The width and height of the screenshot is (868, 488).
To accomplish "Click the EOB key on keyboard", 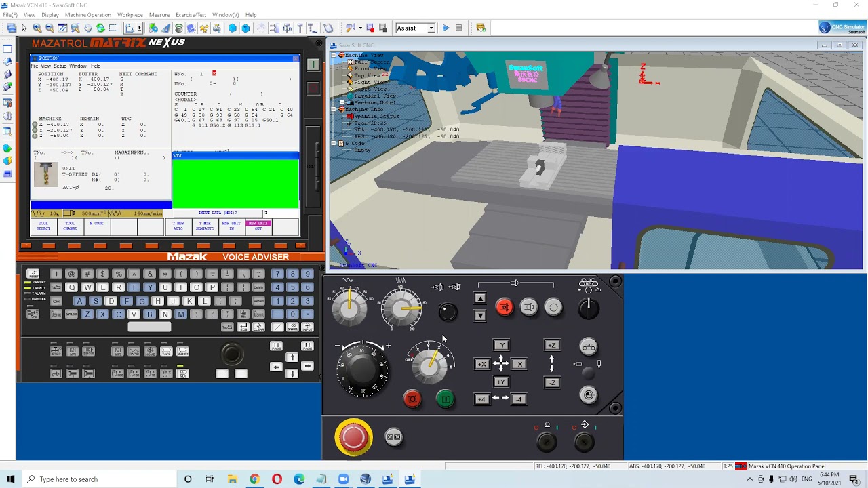I will click(x=243, y=327).
